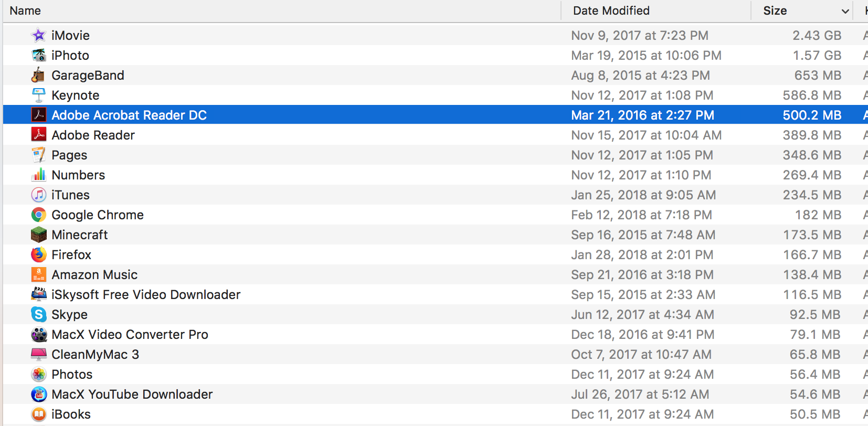Click the Minecraft grass block icon
The height and width of the screenshot is (426, 868).
pos(38,235)
